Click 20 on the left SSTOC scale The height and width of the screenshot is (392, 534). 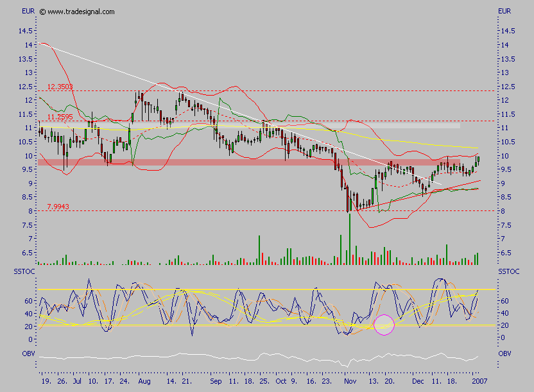tap(29, 327)
